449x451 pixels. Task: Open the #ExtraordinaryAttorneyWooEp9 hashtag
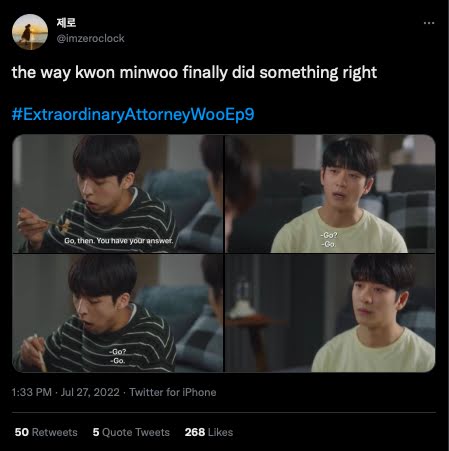click(133, 114)
